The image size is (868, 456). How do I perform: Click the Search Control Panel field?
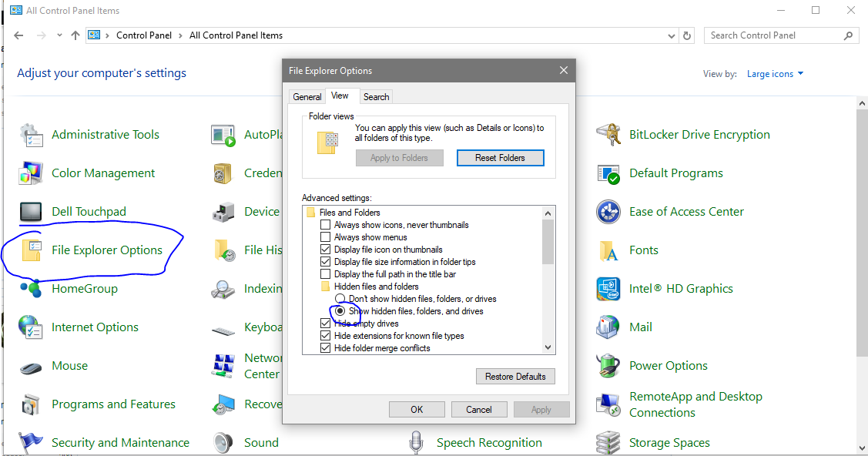pyautogui.click(x=781, y=35)
